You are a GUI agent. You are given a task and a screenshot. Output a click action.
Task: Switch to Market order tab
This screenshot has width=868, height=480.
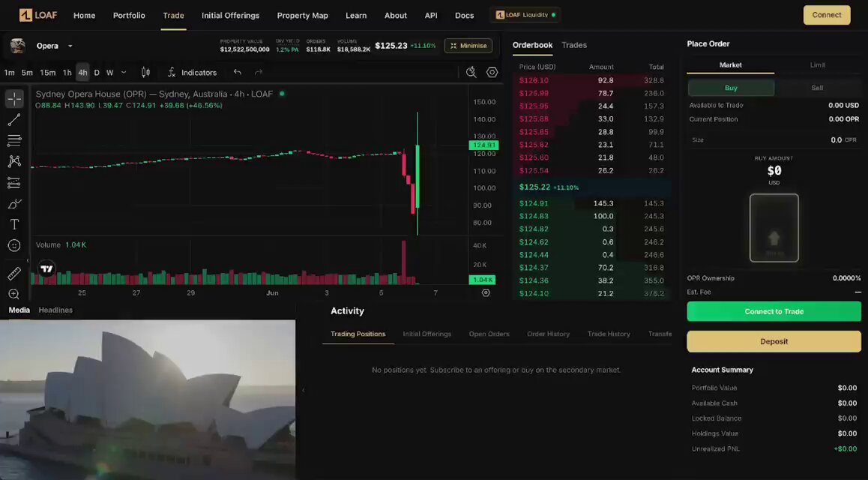730,65
